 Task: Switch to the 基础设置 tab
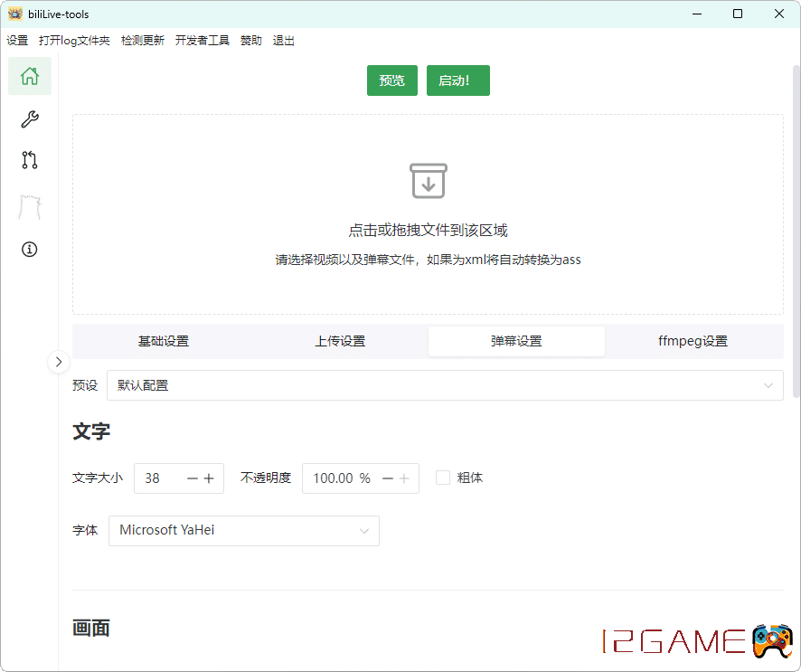(164, 341)
